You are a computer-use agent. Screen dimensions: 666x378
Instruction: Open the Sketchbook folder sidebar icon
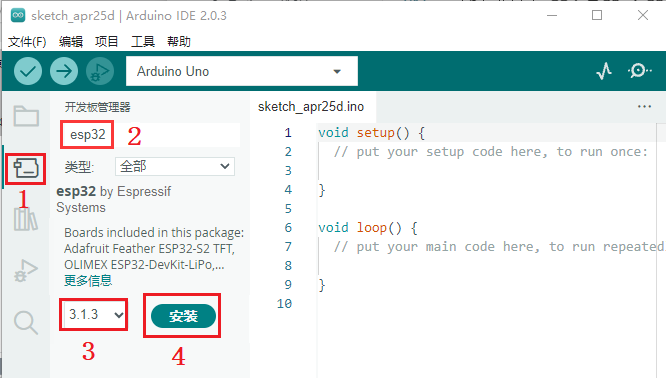26,116
